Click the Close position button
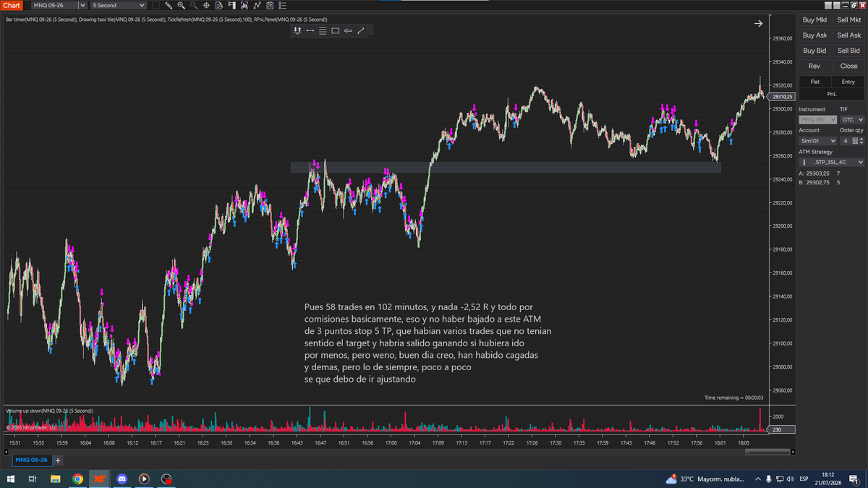The height and width of the screenshot is (488, 868). pos(849,66)
